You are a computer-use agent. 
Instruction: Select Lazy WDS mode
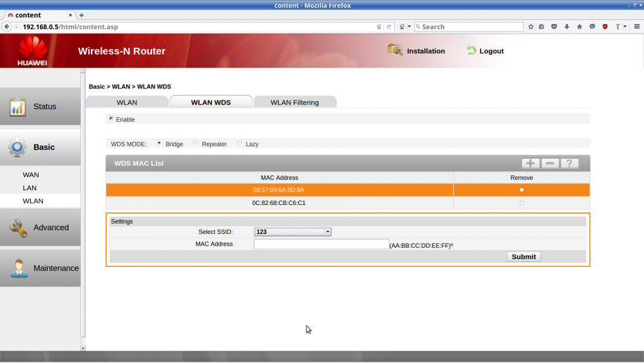[x=240, y=143]
